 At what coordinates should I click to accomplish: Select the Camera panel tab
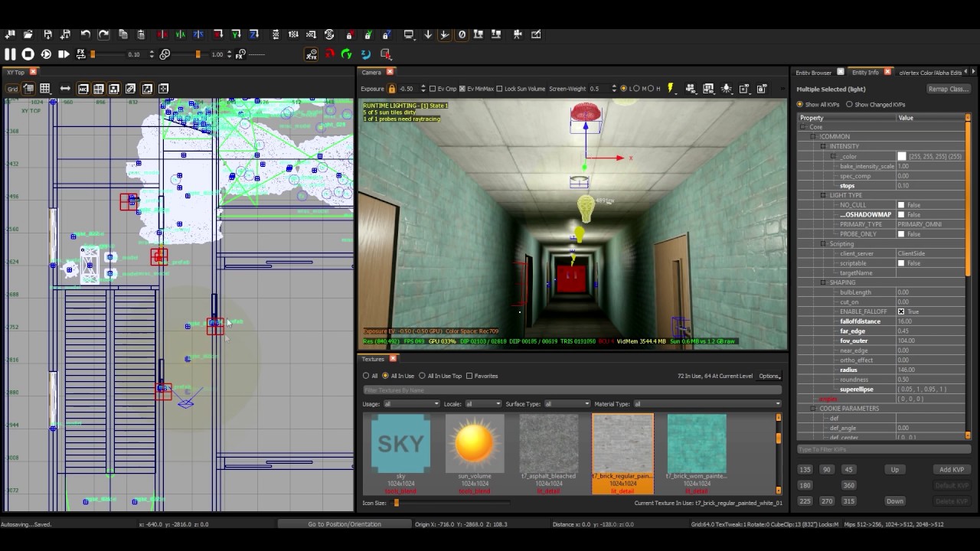pos(371,72)
